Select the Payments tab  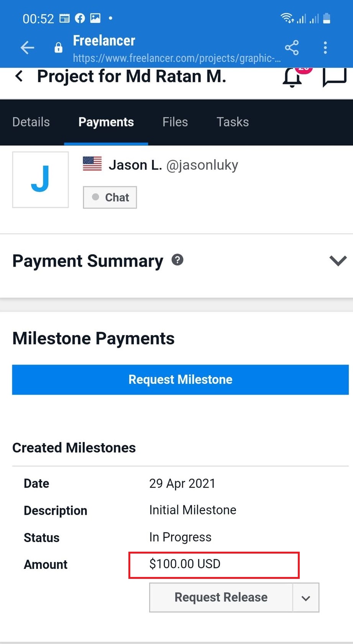[106, 122]
